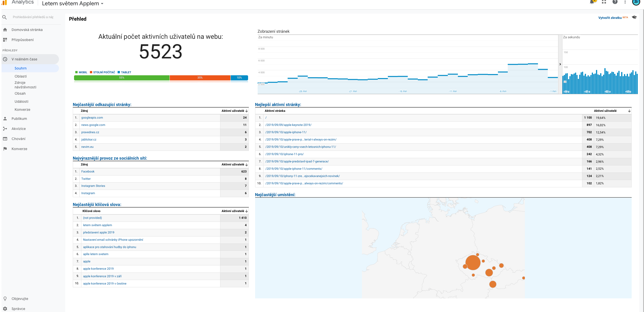The height and width of the screenshot is (312, 644).
Task: Select the Přizpůsobení customization icon
Action: coord(5,40)
